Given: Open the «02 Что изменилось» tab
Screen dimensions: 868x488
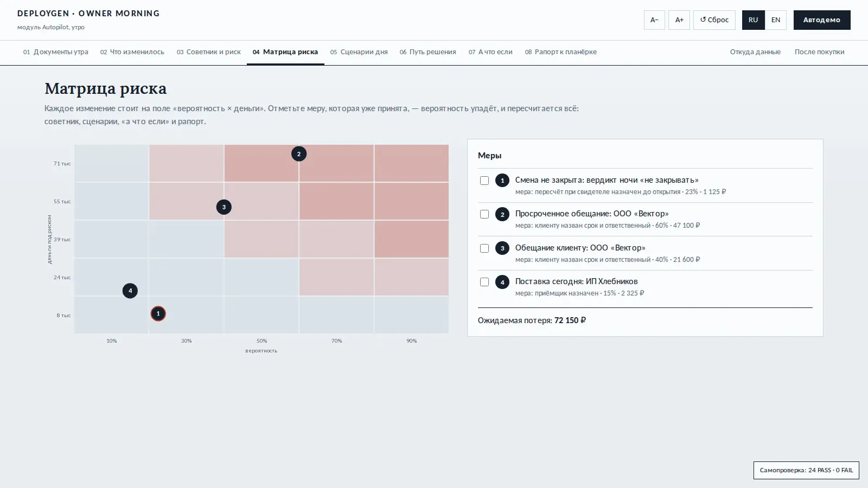Looking at the screenshot, I should [132, 52].
